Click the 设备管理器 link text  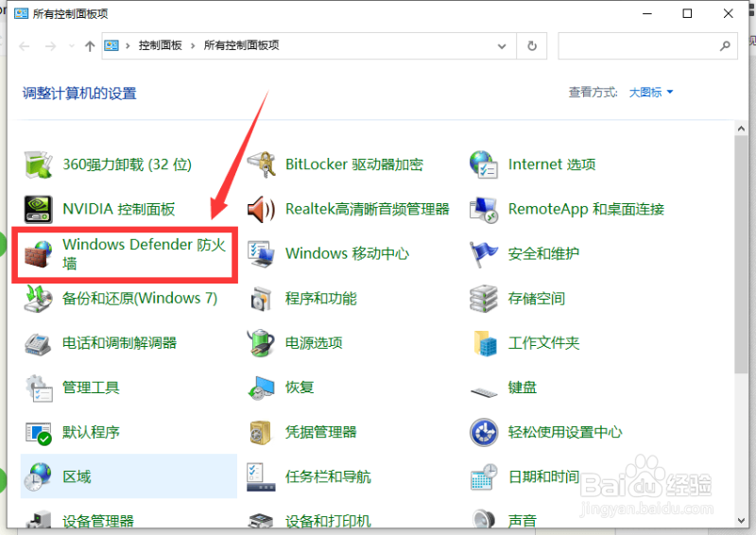pyautogui.click(x=98, y=521)
